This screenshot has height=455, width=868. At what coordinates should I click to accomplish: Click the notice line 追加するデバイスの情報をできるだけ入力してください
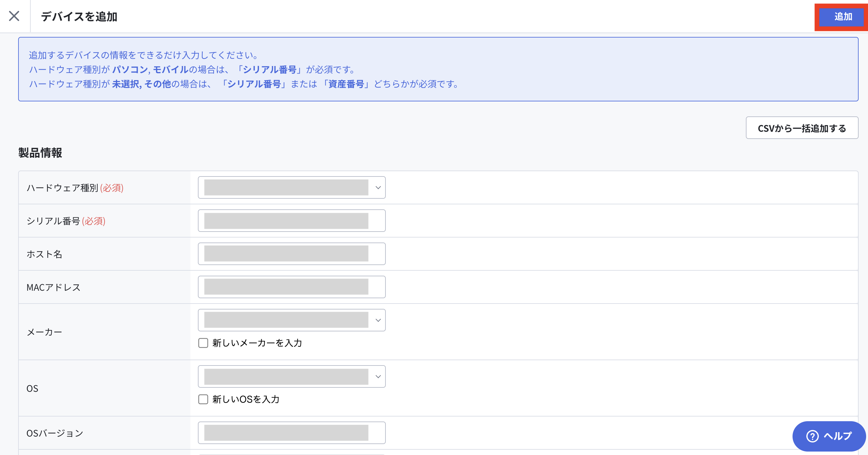[143, 55]
